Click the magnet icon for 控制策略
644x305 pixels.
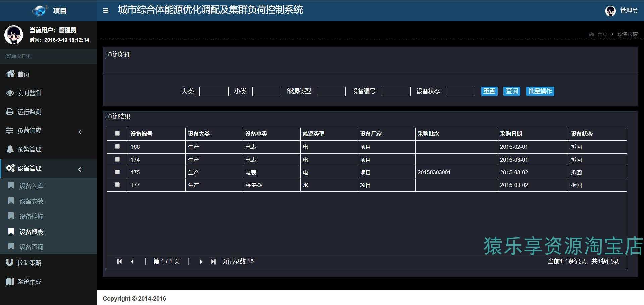pyautogui.click(x=10, y=263)
